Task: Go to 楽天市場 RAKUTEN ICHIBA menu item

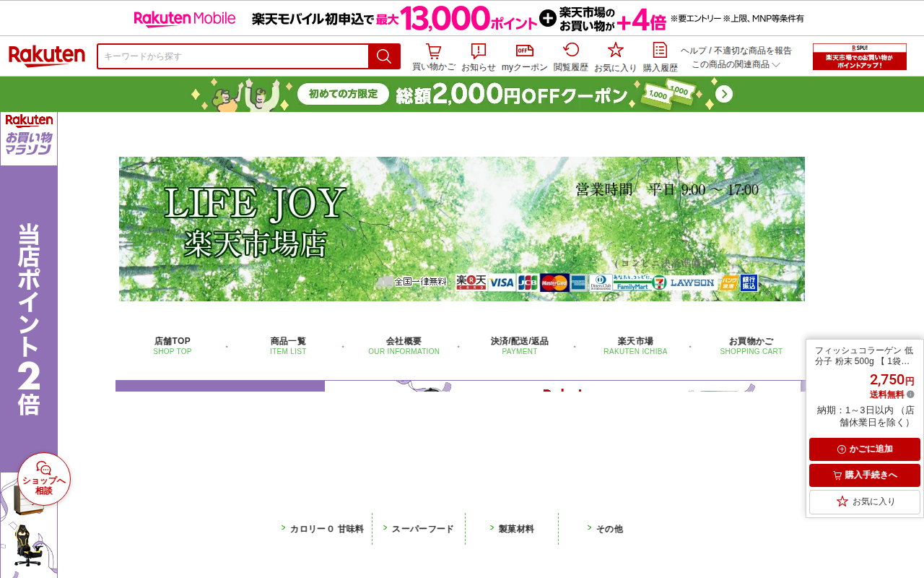Action: (x=635, y=346)
